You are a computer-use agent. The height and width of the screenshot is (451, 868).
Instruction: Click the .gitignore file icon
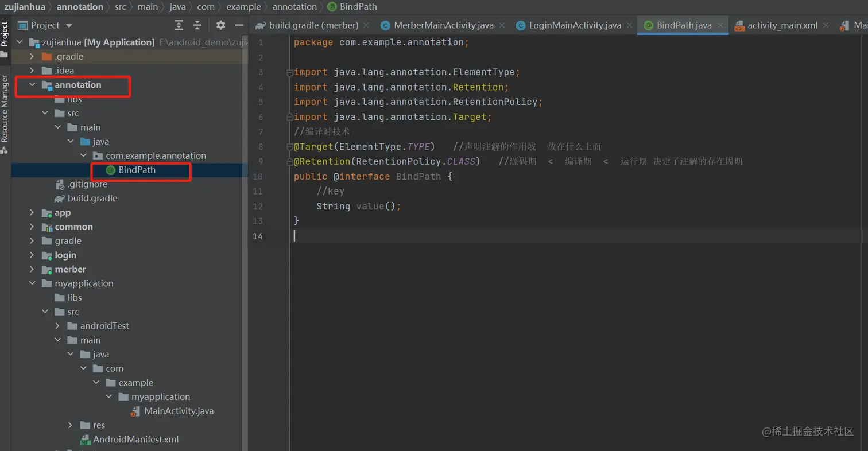[60, 184]
